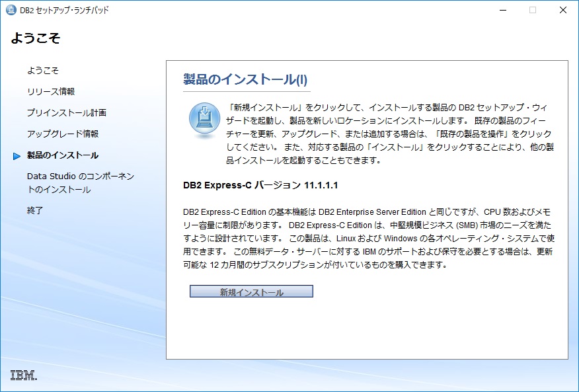Open リリース情報 in the sidebar
The image size is (579, 392).
(51, 92)
